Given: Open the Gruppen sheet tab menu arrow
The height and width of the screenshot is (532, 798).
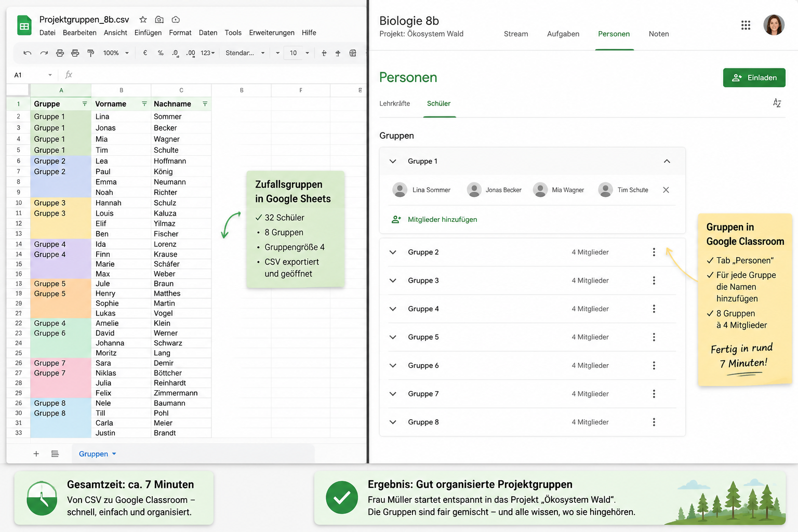Looking at the screenshot, I should (114, 454).
